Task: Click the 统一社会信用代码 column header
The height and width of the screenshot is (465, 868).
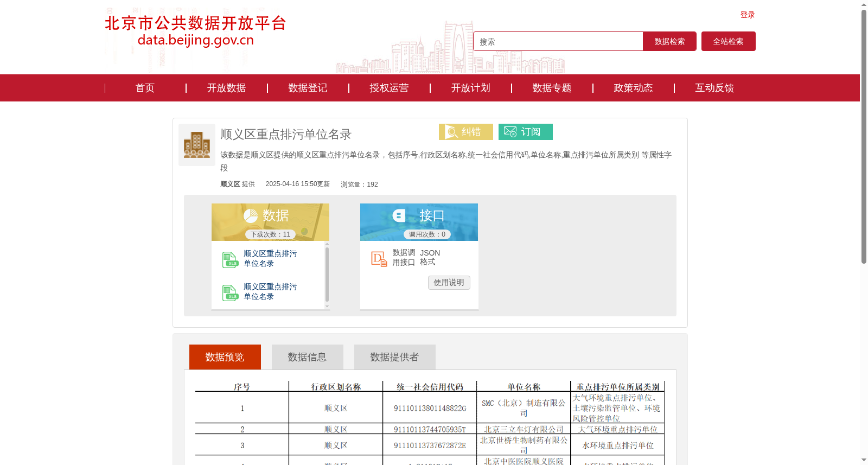Action: (x=430, y=387)
